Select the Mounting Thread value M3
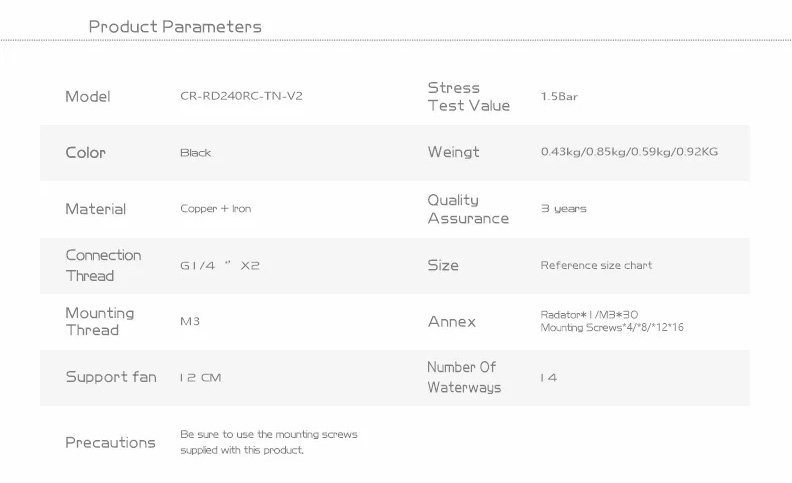792x483 pixels. (190, 321)
